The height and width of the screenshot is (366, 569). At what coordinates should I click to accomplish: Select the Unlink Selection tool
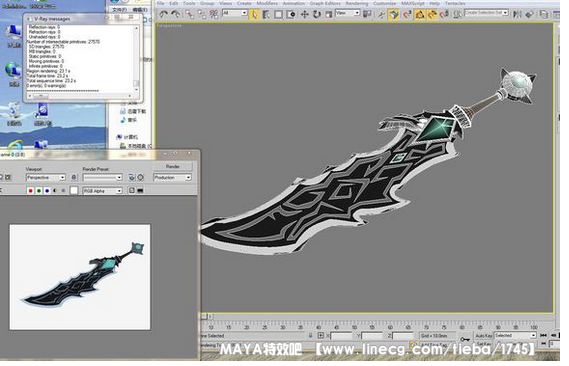click(202, 14)
